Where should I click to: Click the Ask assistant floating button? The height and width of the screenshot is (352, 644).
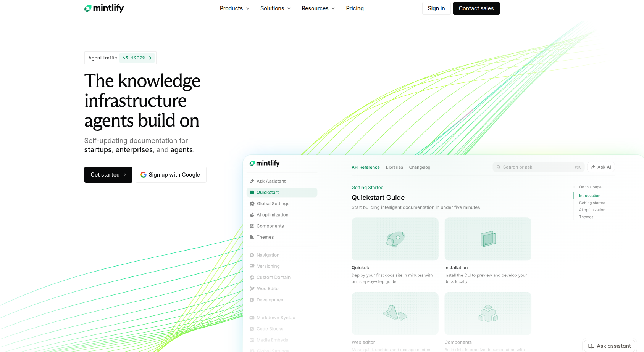(610, 346)
